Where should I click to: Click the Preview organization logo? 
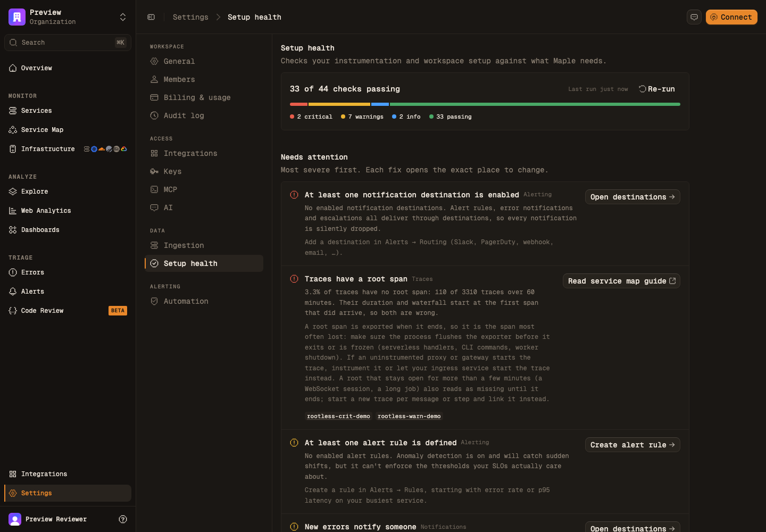pos(17,17)
